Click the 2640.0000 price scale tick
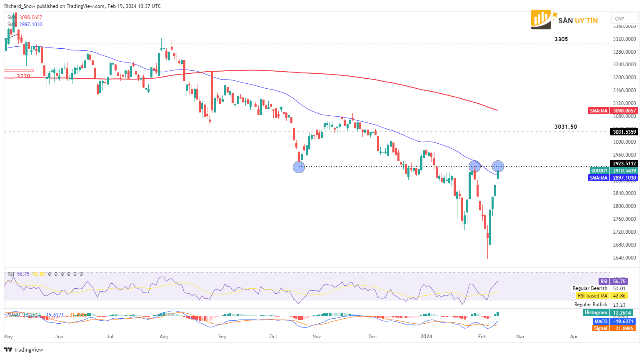 tap(624, 258)
